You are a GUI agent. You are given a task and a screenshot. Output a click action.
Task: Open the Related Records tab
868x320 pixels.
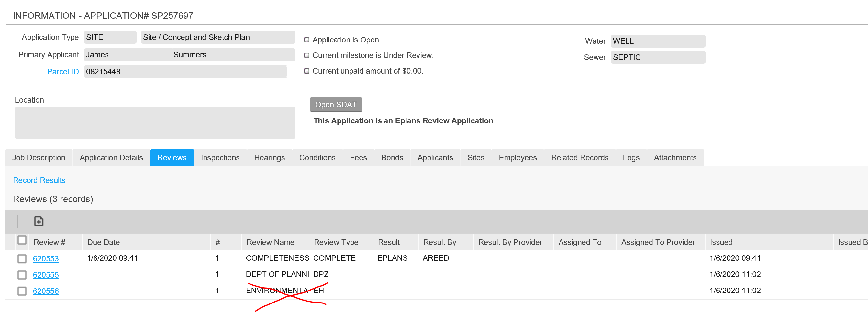coord(580,157)
